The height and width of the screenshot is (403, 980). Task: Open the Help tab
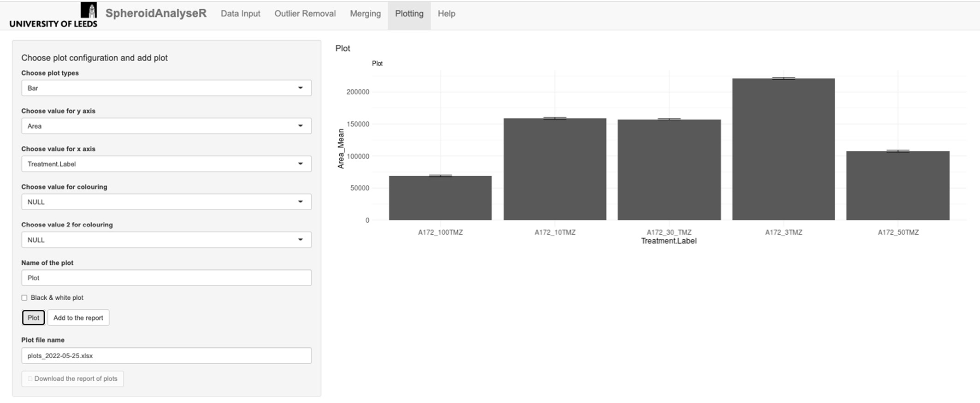tap(446, 14)
